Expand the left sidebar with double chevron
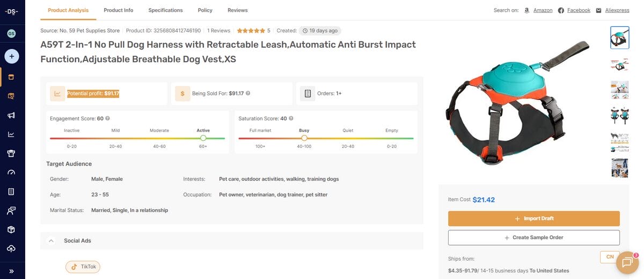 (x=11, y=271)
